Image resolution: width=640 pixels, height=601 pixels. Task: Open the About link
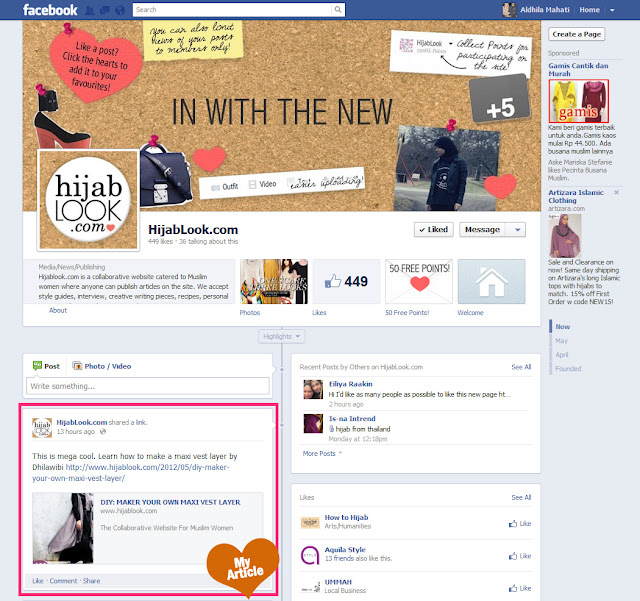[x=58, y=310]
